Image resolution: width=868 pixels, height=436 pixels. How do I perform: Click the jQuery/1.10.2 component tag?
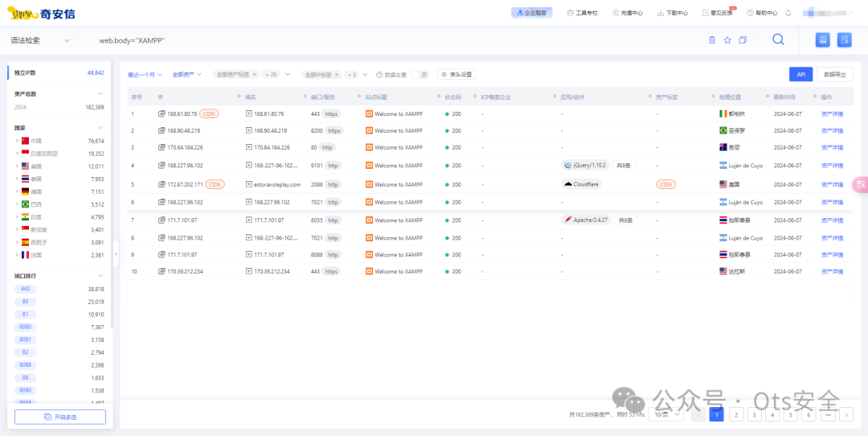[586, 165]
